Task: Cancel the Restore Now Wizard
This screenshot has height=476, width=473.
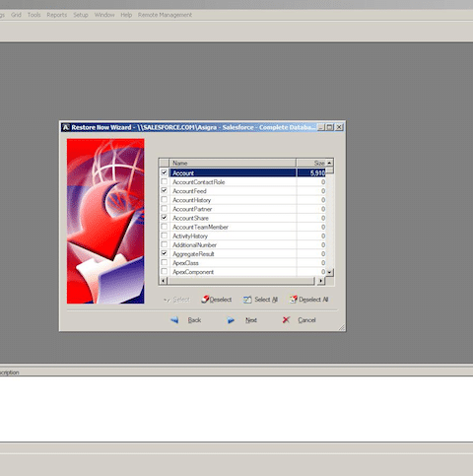Action: (306, 320)
